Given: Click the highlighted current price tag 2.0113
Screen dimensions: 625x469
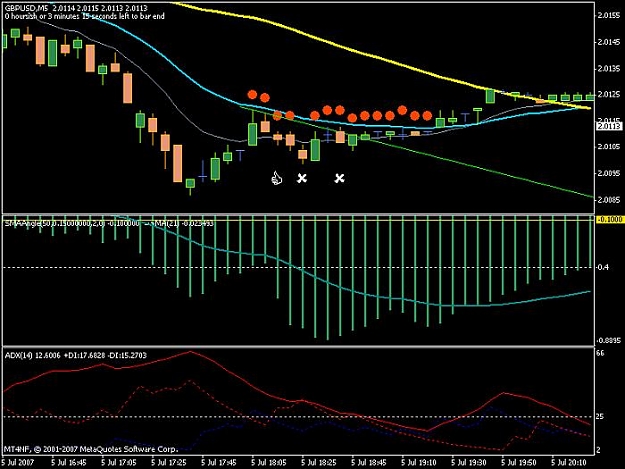Looking at the screenshot, I should (609, 126).
